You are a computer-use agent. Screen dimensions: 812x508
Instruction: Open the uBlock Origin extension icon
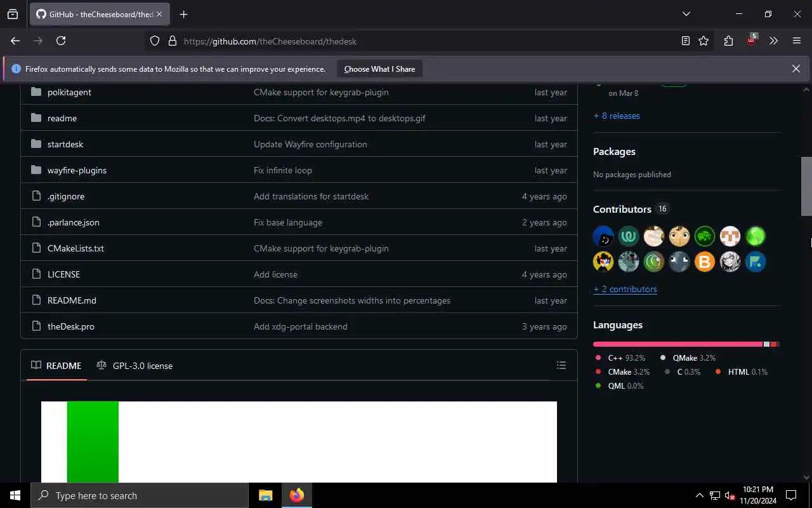752,40
